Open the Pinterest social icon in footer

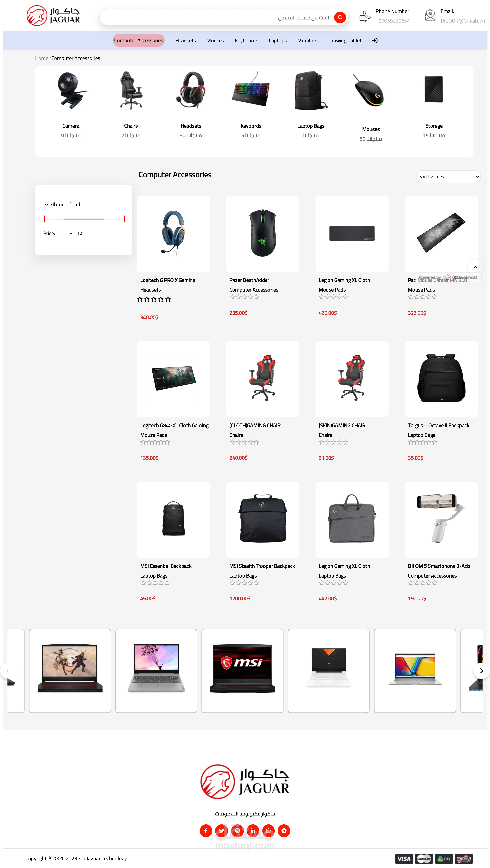click(237, 831)
